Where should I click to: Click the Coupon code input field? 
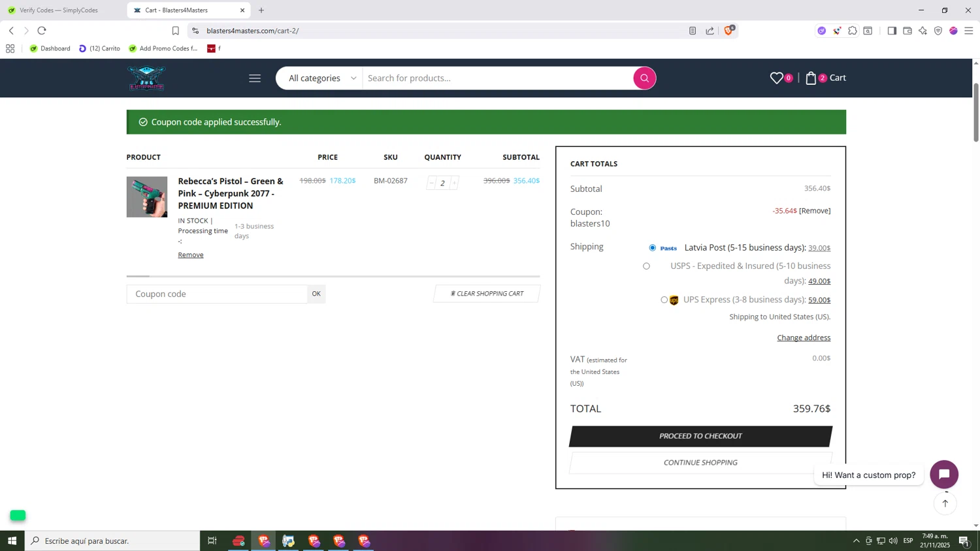pos(217,294)
